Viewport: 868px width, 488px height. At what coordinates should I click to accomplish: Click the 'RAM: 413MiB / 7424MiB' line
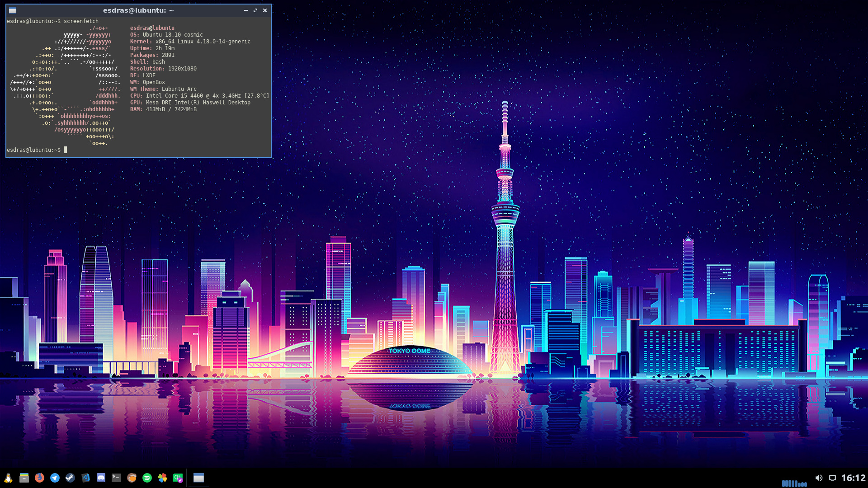click(x=163, y=109)
